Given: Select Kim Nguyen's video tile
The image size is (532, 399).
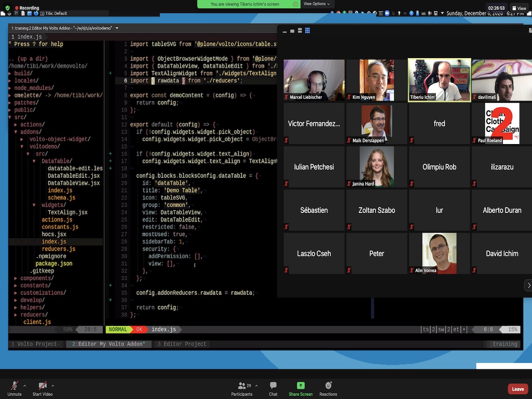Looking at the screenshot, I should [x=376, y=80].
